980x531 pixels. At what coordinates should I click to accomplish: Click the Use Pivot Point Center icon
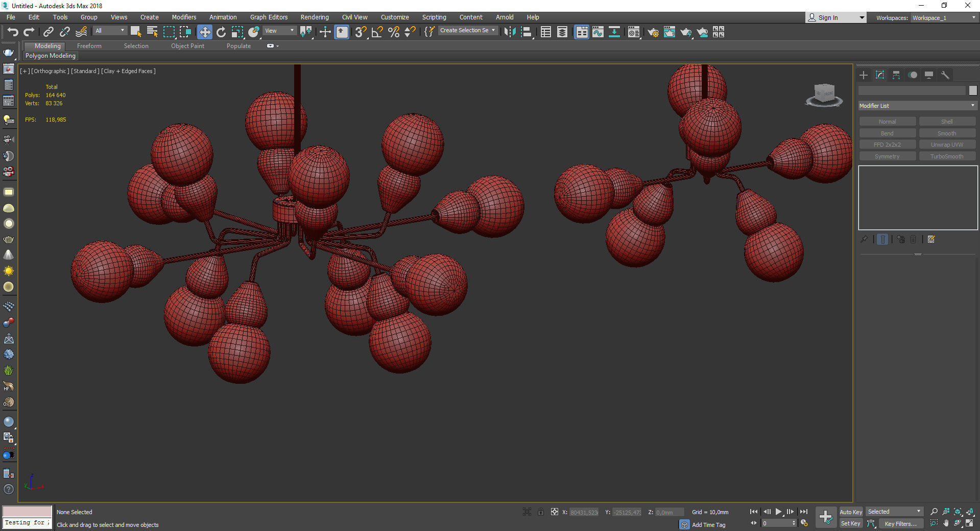[x=306, y=32]
